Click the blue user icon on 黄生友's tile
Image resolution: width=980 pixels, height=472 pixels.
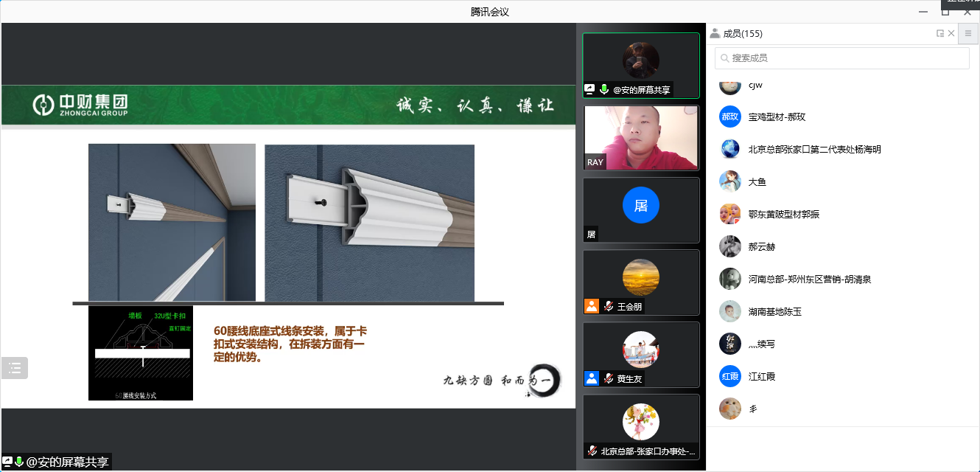click(591, 379)
